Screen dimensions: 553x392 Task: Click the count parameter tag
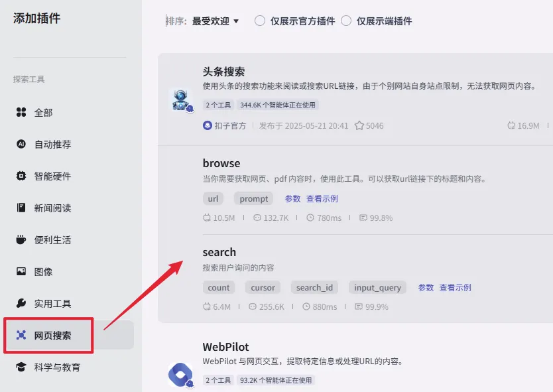219,288
